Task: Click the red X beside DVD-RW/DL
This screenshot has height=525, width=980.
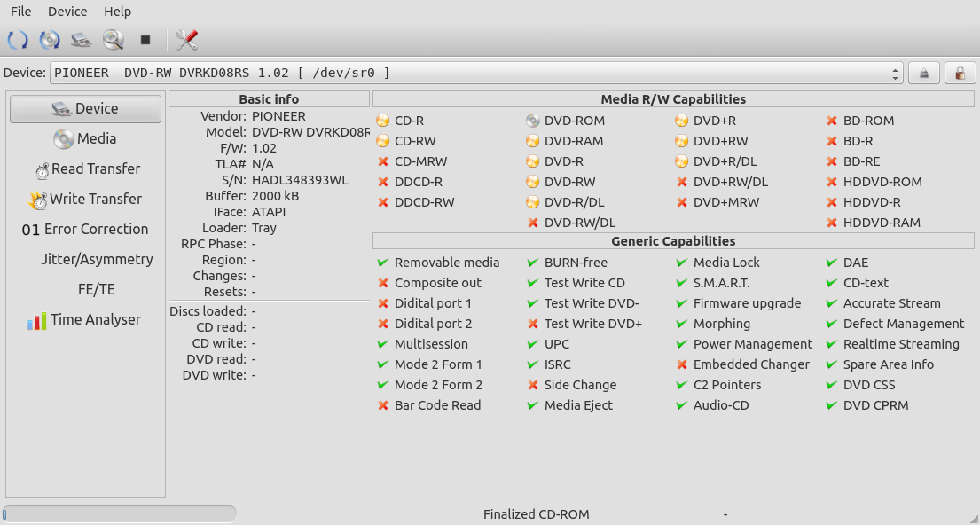Action: click(x=532, y=223)
